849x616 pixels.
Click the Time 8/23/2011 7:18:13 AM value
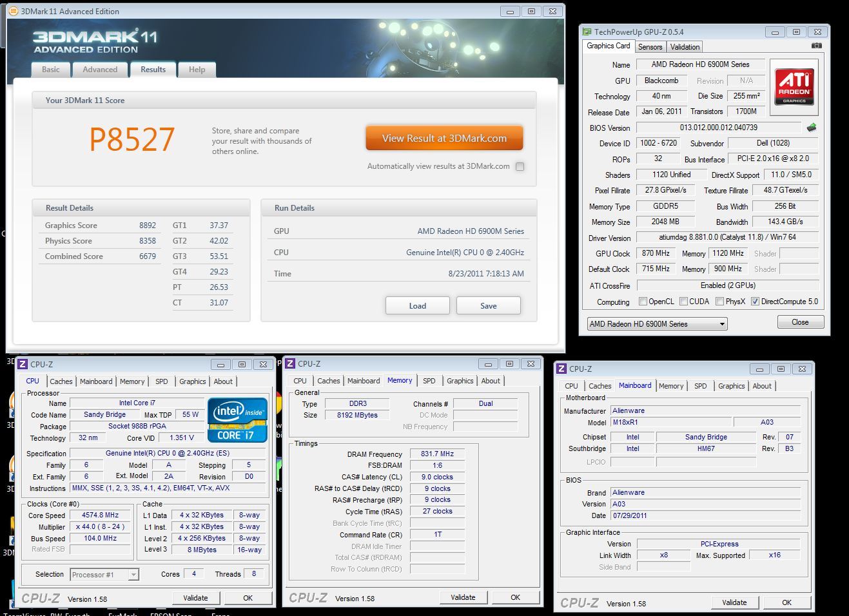(486, 274)
